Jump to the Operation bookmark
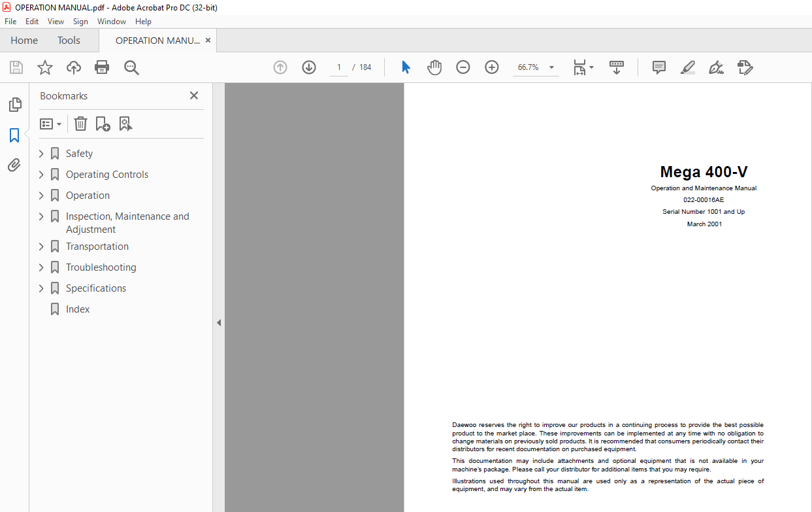This screenshot has width=812, height=512. click(x=88, y=196)
